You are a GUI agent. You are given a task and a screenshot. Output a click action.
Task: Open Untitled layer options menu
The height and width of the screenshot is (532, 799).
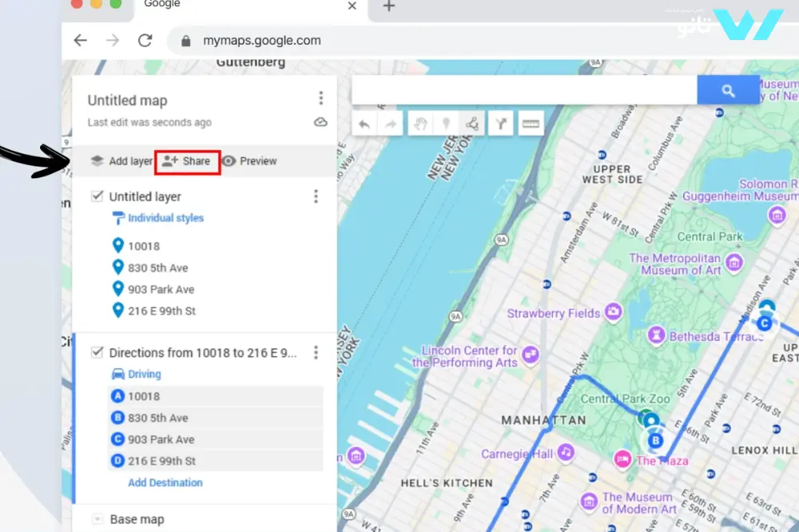coord(316,197)
